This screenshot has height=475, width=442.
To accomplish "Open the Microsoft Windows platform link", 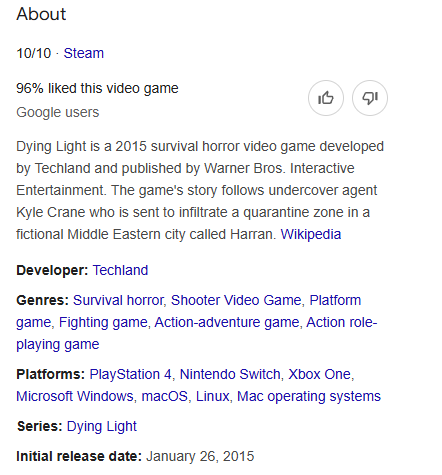I will [x=75, y=396].
